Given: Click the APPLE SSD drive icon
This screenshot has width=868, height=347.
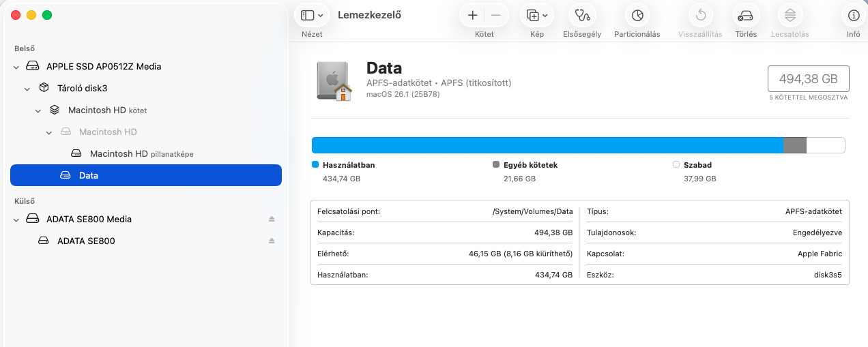Looking at the screenshot, I should coord(33,66).
